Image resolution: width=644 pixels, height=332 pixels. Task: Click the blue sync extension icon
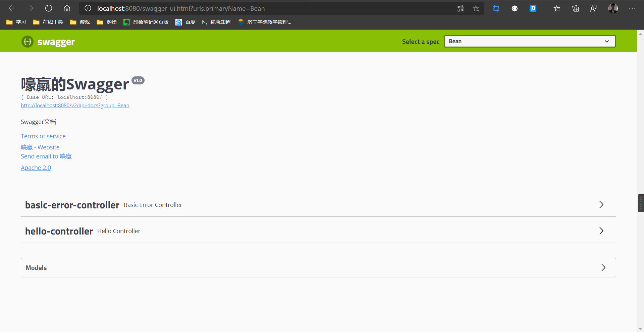(x=496, y=8)
